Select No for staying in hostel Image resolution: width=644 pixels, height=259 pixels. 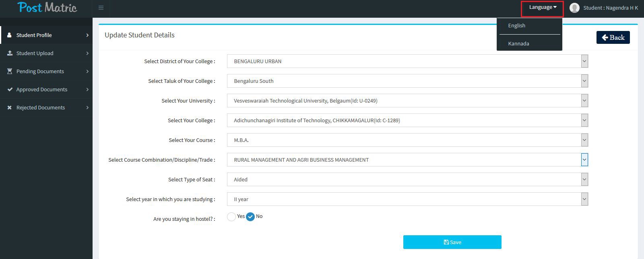tap(250, 217)
